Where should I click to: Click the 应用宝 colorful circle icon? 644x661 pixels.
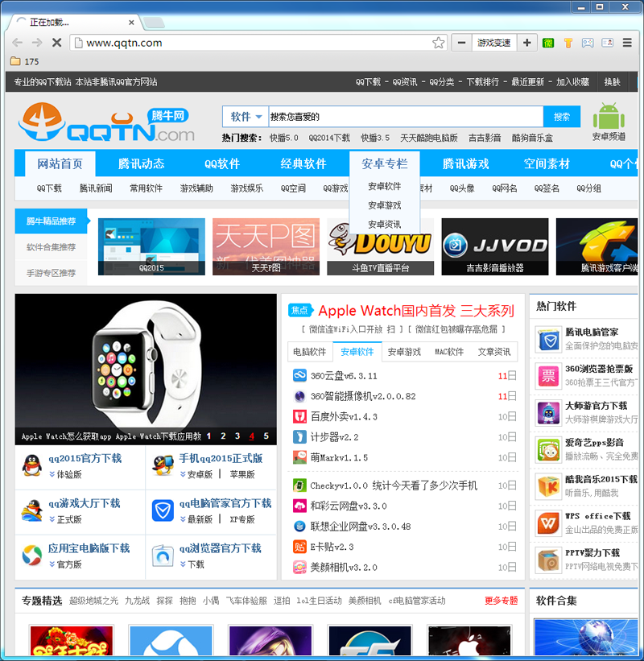[x=32, y=556]
